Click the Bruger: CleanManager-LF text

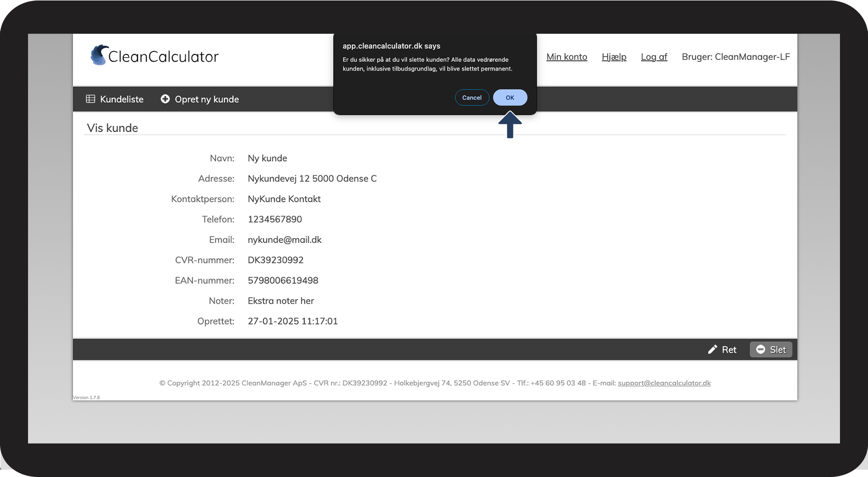click(x=735, y=57)
